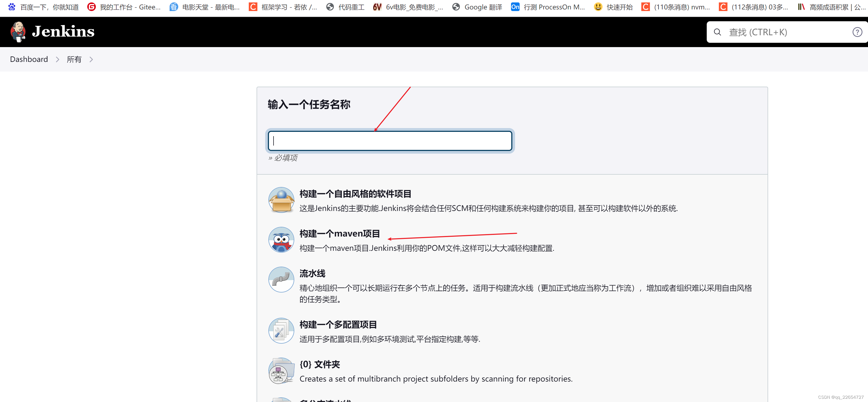Screen dimensions: 868x402
Task: Select the maven owl icon
Action: point(281,240)
